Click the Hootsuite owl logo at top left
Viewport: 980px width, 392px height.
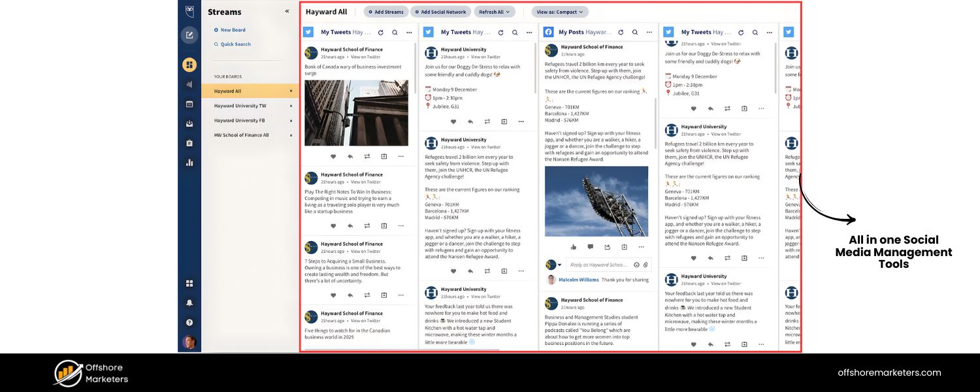pyautogui.click(x=189, y=11)
